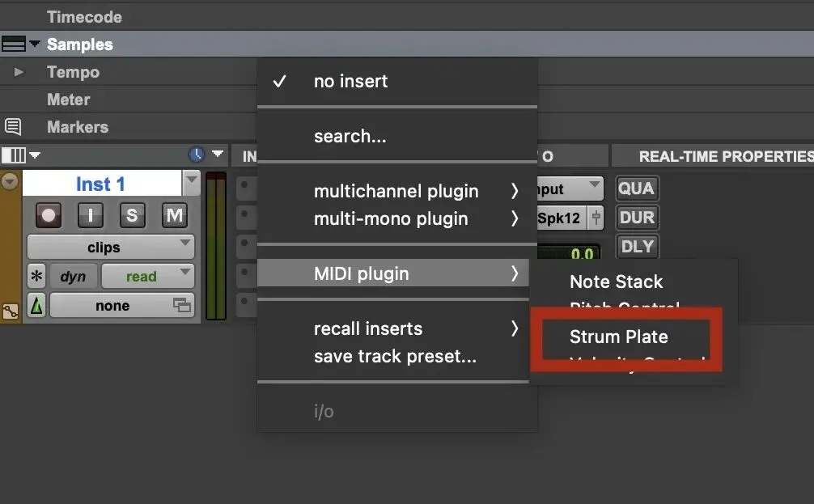Click the Markers ruler comment icon
Image resolution: width=814 pixels, height=504 pixels.
click(x=13, y=127)
